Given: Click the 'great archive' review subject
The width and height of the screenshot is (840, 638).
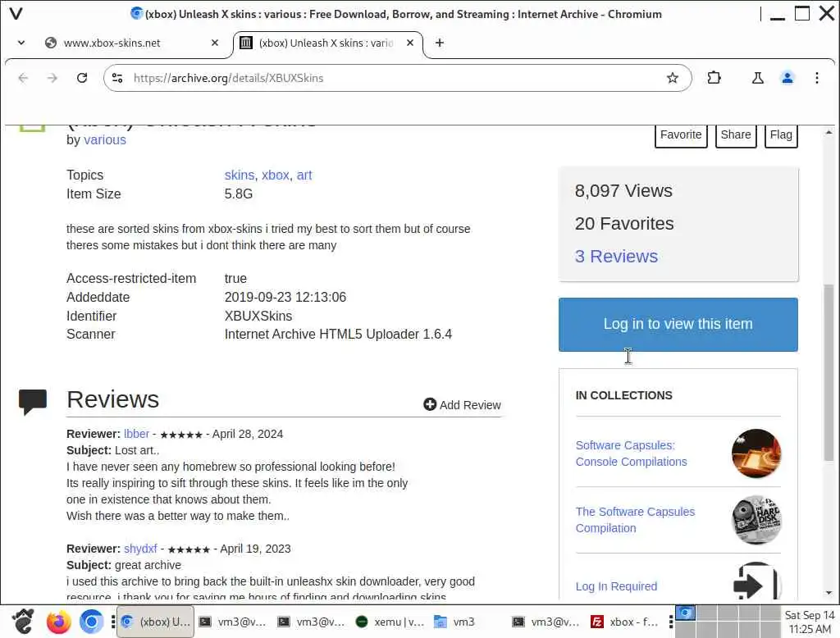Looking at the screenshot, I should click(x=148, y=565).
